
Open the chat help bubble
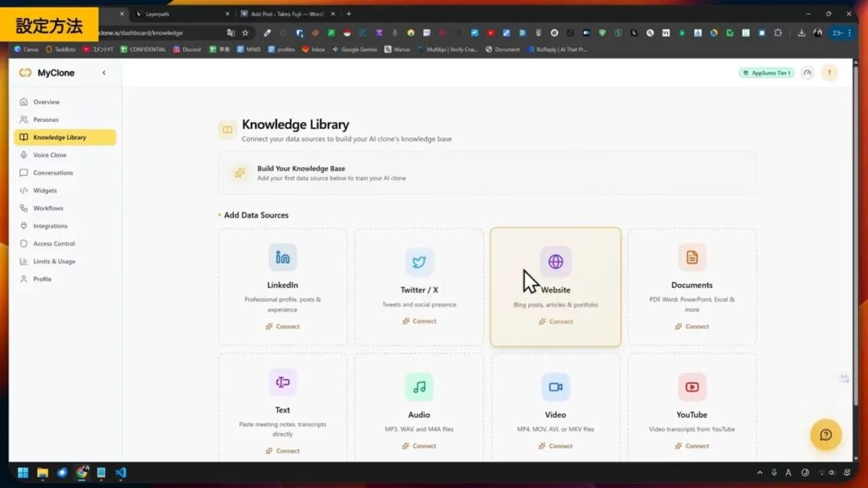click(x=826, y=435)
